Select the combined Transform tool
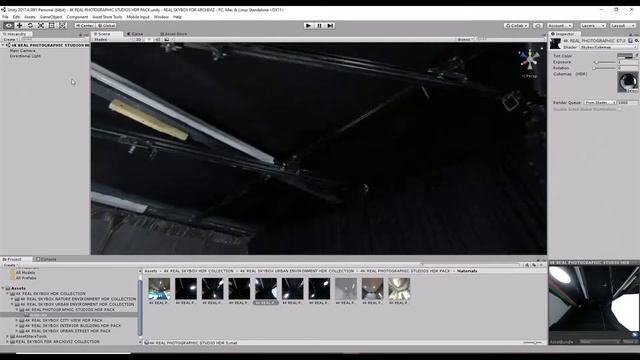Screen dimensions: 640x360 [62, 25]
